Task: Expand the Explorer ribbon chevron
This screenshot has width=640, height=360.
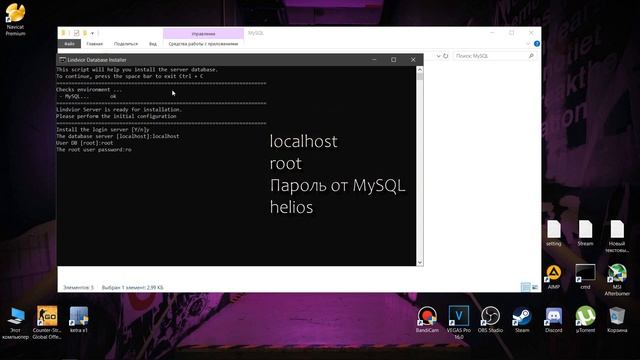Action: 528,44
